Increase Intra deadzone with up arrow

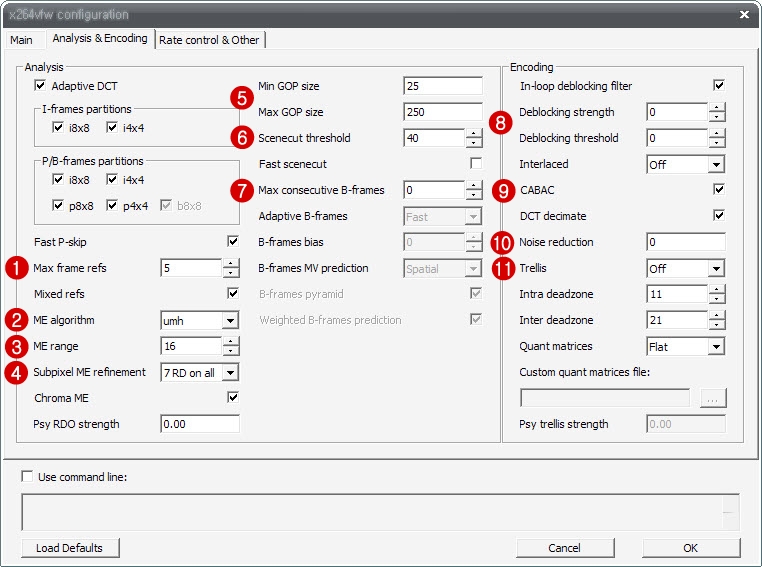point(717,290)
